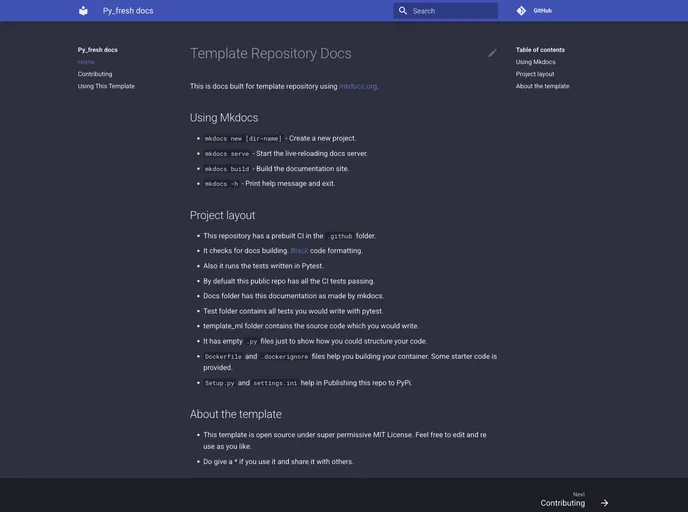688x512 pixels.
Task: Click the Template Repository Docs heading
Action: pos(270,54)
